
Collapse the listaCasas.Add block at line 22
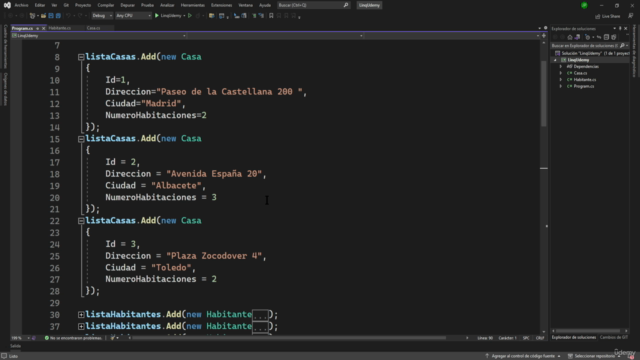[81, 221]
